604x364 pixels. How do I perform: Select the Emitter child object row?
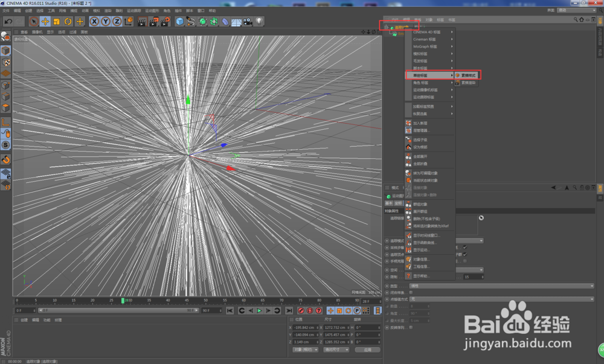(x=399, y=34)
